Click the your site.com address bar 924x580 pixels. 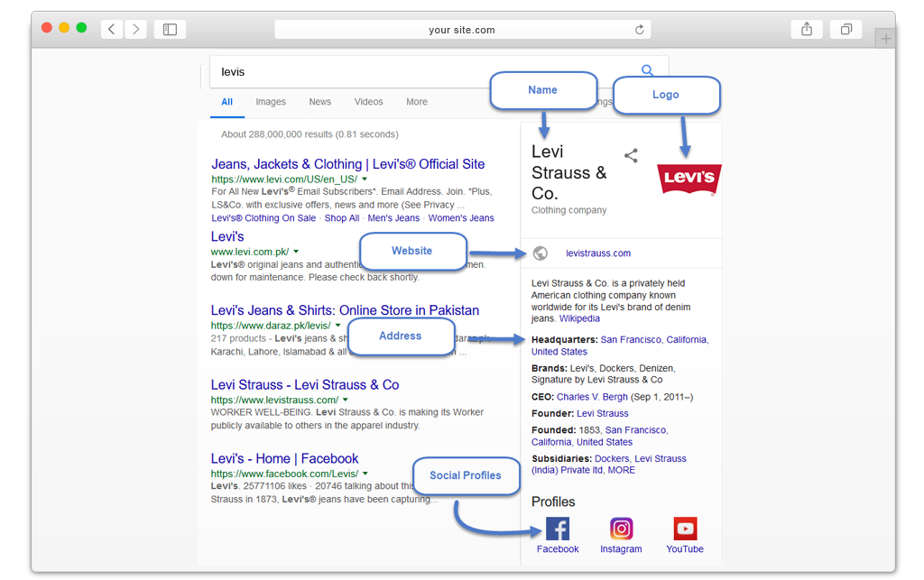click(463, 30)
